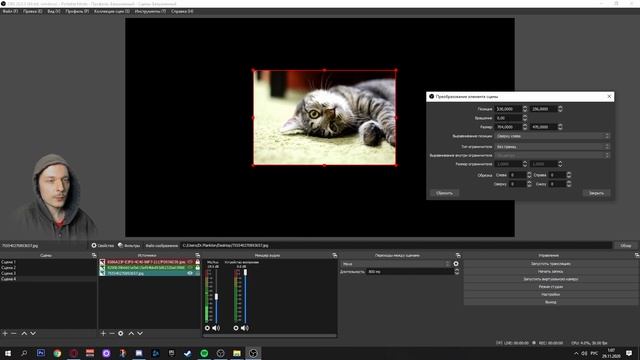Open desktop audio device settings gear
640x360 pixels.
(x=236, y=328)
